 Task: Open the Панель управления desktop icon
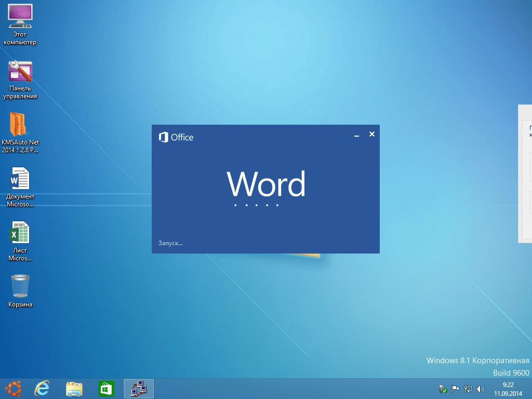pyautogui.click(x=20, y=79)
